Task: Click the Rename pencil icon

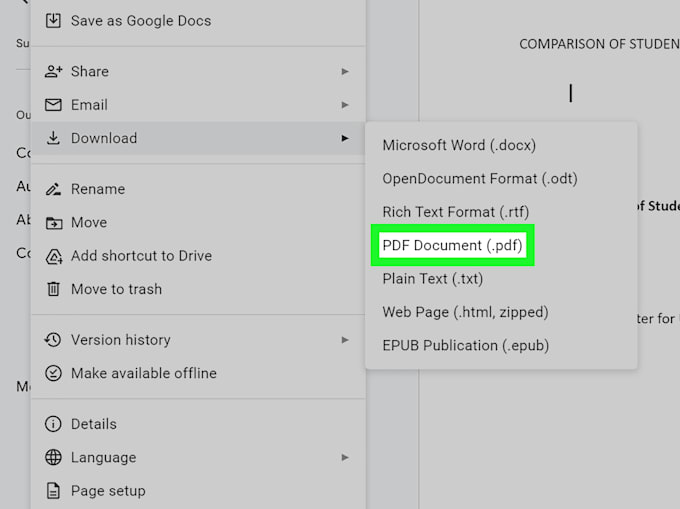Action: coord(53,189)
